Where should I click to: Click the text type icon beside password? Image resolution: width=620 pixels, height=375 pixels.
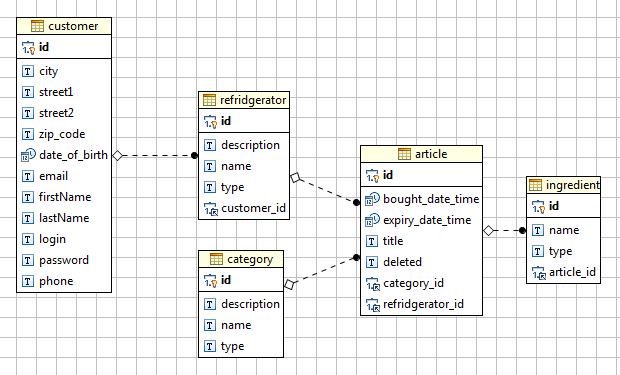[27, 260]
